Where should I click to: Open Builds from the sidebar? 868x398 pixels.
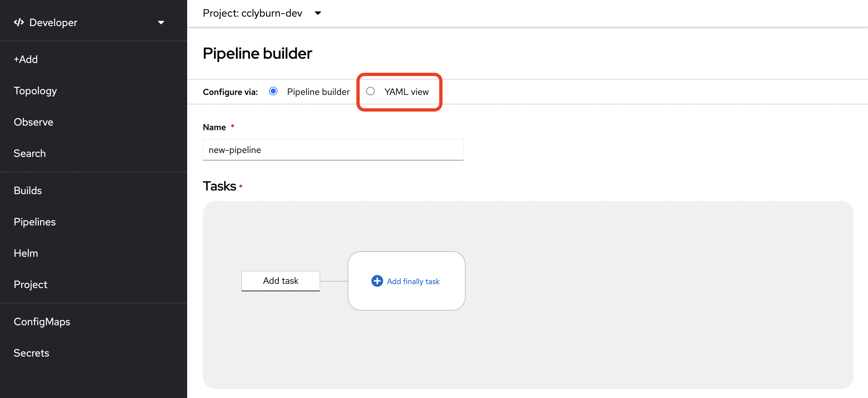[28, 191]
